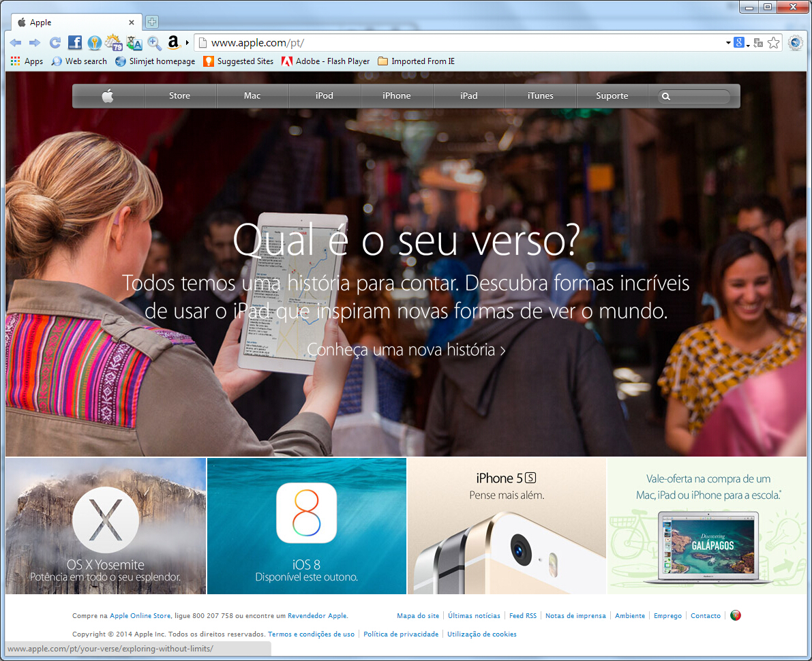The width and height of the screenshot is (812, 661).
Task: Open the Últimas notícias footer link
Action: [474, 615]
